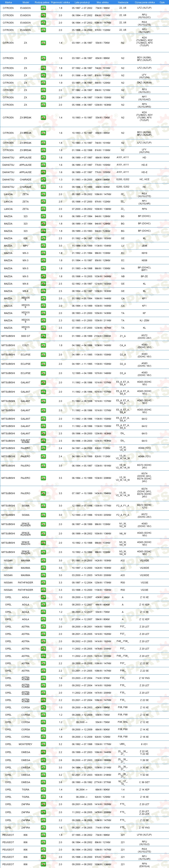
Task: Click engine code DKZ (XU9JA)
Action: (x=144, y=83)
